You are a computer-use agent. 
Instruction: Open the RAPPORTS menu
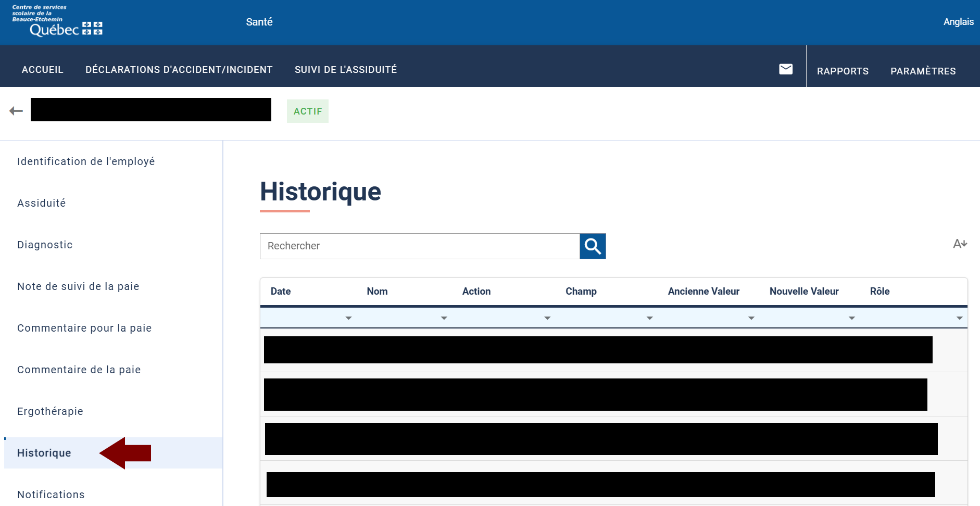tap(843, 71)
